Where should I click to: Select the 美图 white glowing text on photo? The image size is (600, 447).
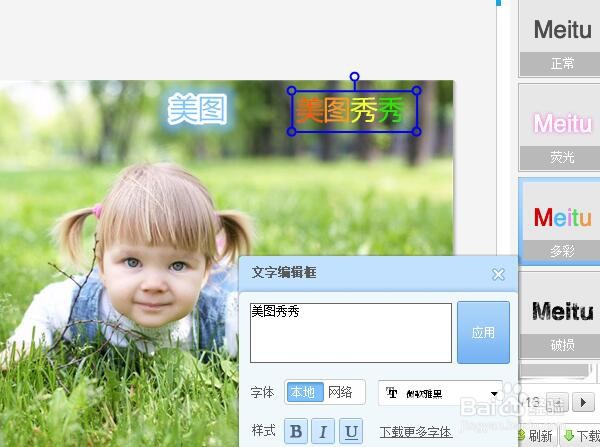(x=197, y=110)
